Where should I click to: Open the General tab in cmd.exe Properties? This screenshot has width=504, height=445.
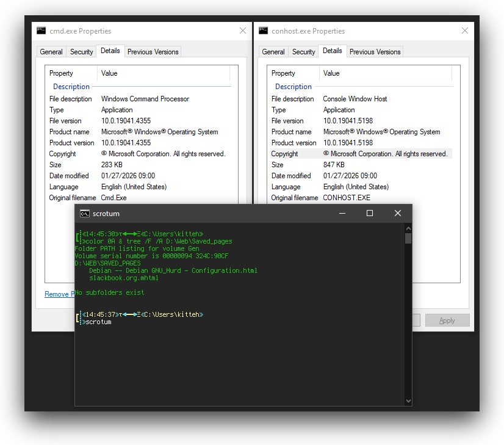(51, 52)
